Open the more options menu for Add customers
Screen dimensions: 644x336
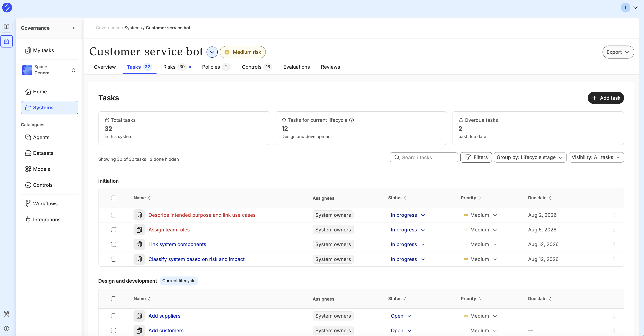[x=614, y=331]
